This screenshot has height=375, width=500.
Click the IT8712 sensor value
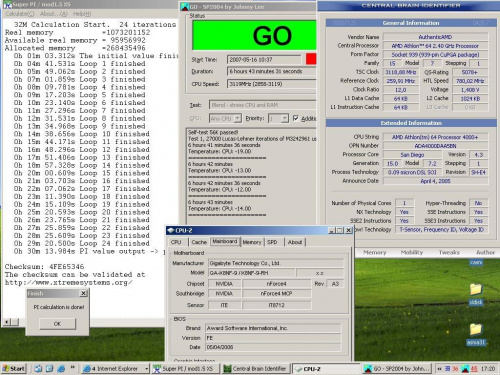(x=277, y=305)
